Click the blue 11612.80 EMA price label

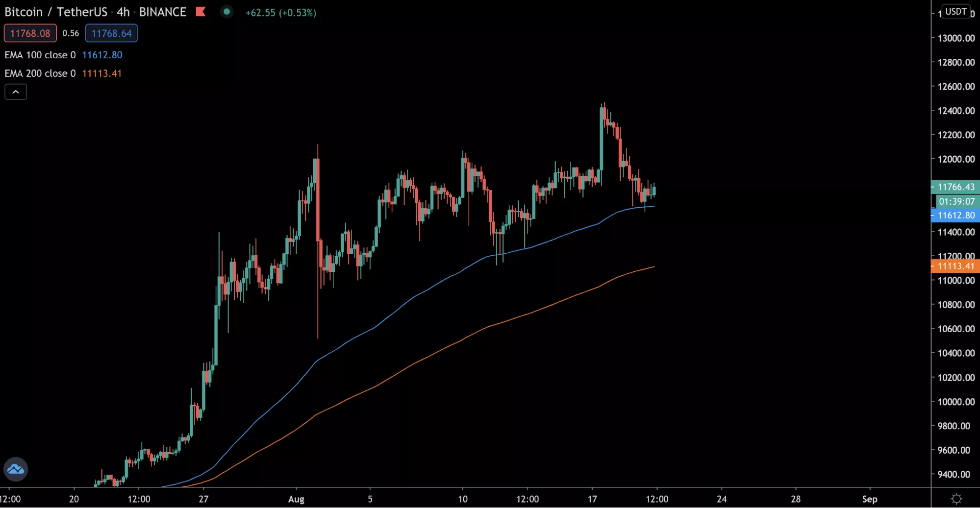955,215
